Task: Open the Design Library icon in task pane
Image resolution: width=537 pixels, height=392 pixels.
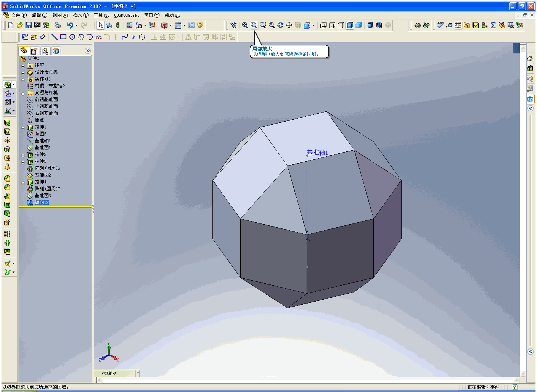Action: pyautogui.click(x=530, y=68)
